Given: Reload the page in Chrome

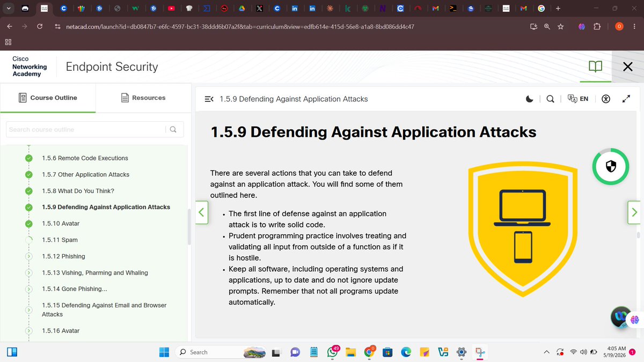Looking at the screenshot, I should 40,26.
